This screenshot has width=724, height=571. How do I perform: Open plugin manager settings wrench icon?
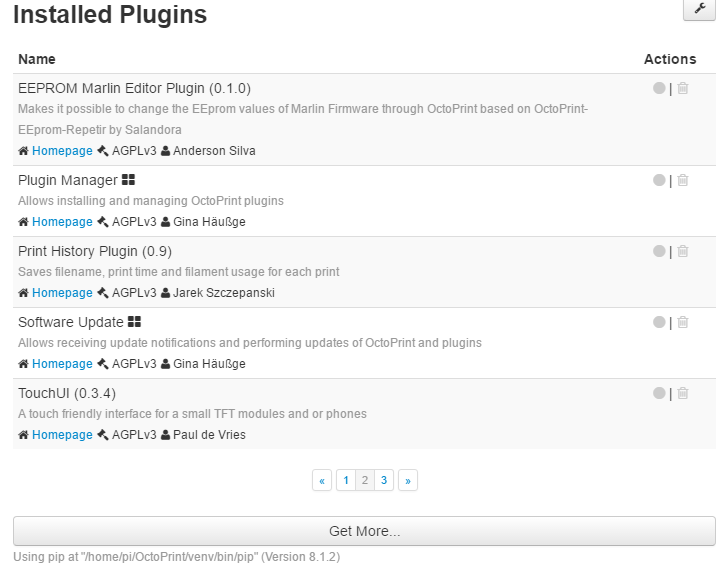700,8
